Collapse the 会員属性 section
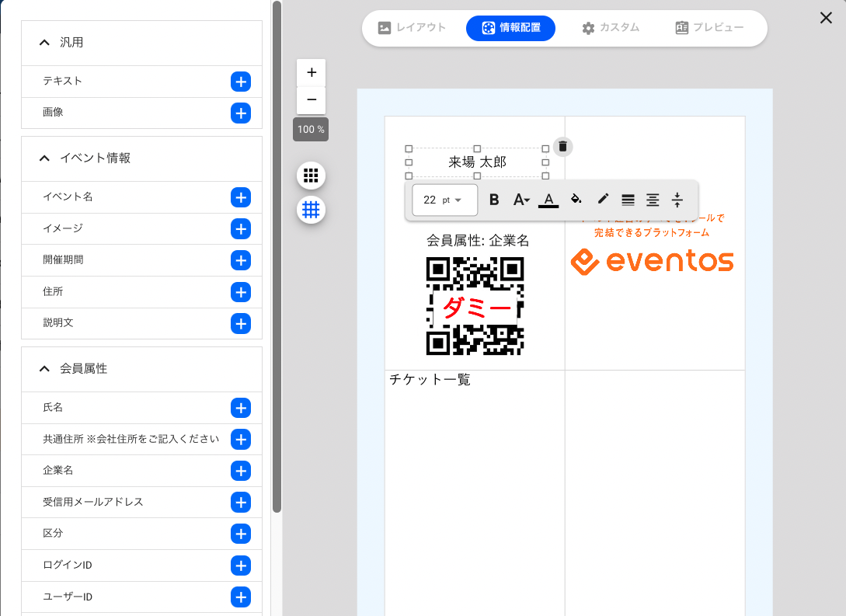This screenshot has height=616, width=846. (44, 369)
